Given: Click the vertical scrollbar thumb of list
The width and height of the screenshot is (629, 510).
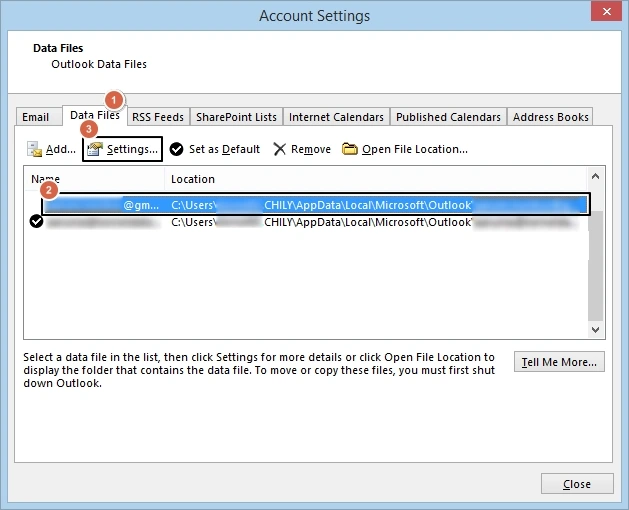Looking at the screenshot, I should pos(596,266).
